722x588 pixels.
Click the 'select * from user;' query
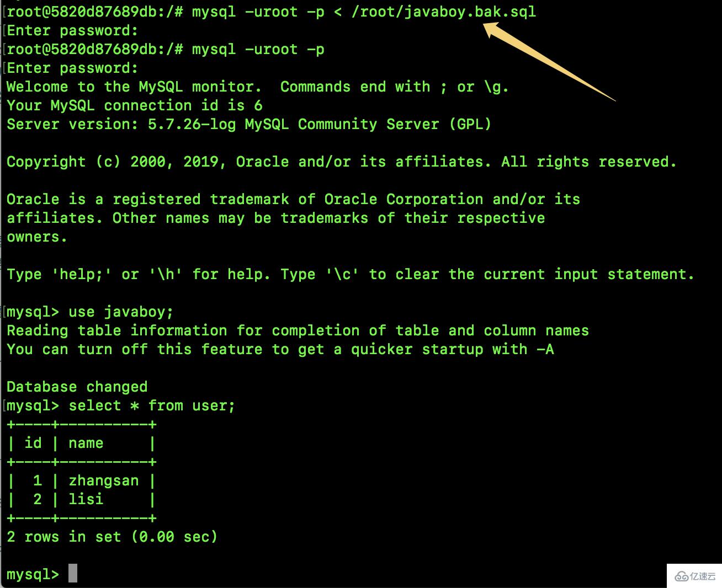152,405
